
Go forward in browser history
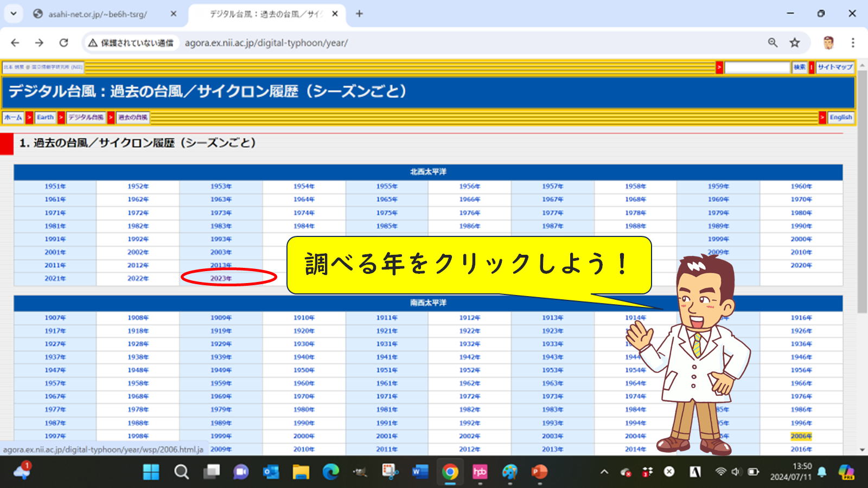pyautogui.click(x=39, y=43)
